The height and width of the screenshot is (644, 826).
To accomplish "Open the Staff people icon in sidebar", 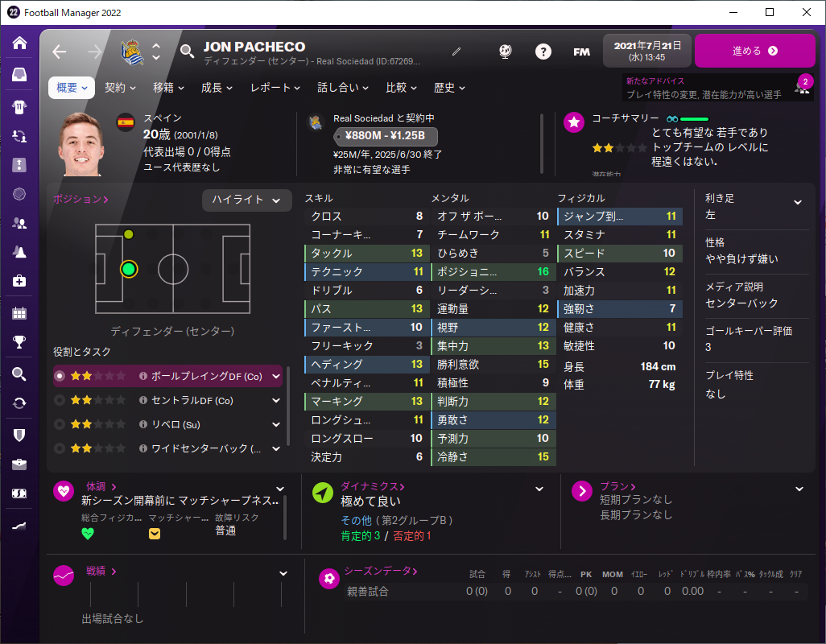I will pos(19,223).
